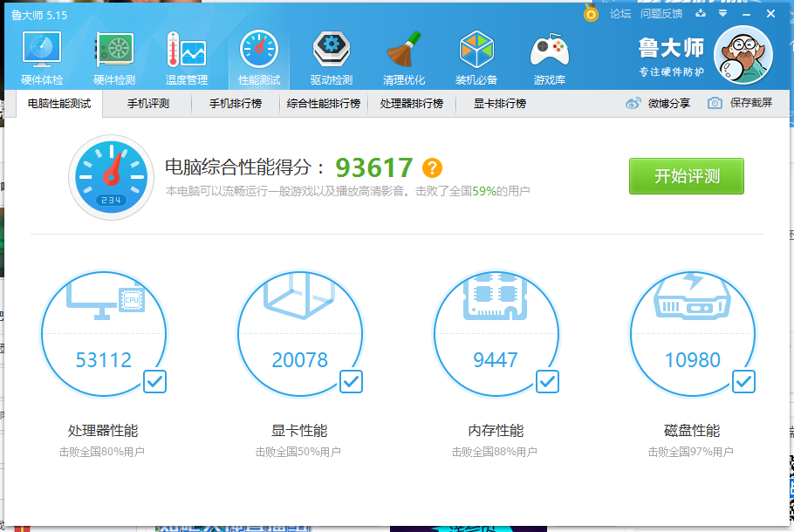Switch to 手机评测 tab
The height and width of the screenshot is (532, 794).
(147, 104)
